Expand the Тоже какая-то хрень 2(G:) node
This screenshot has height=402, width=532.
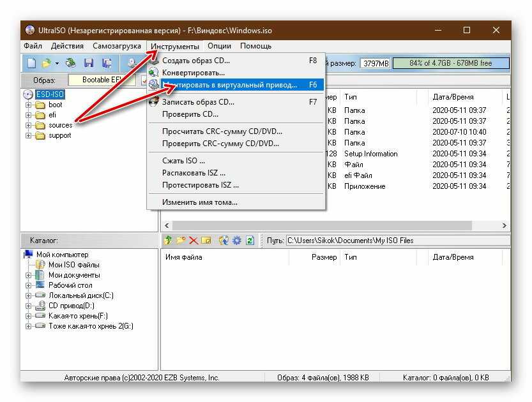[29, 326]
